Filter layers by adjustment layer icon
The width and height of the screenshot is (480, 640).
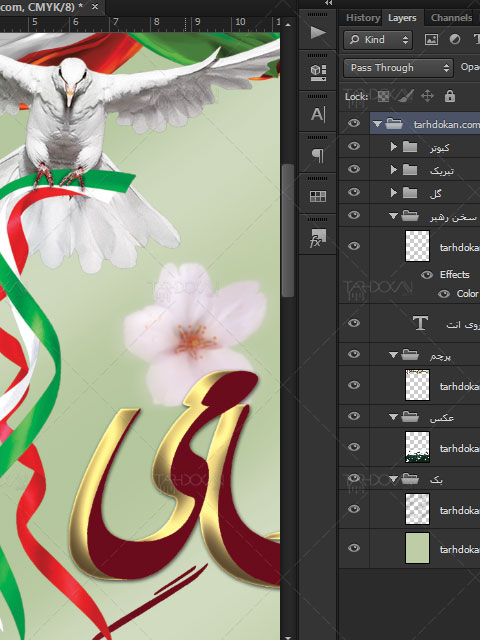click(455, 40)
